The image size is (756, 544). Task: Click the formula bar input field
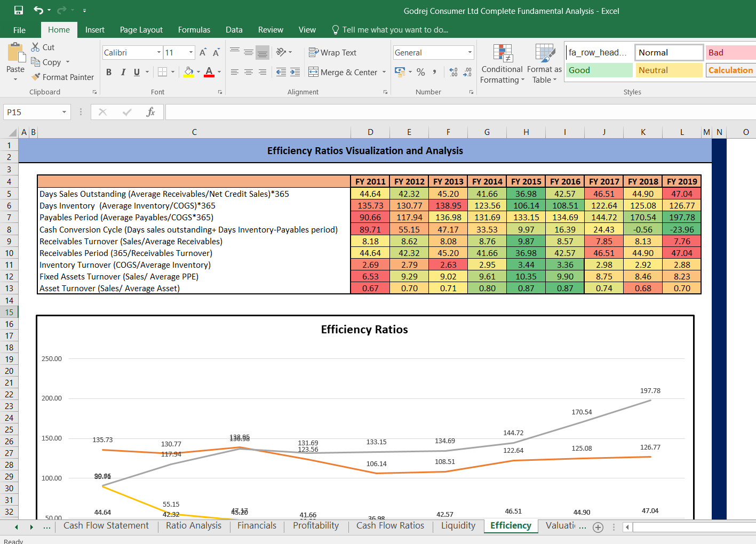(x=460, y=112)
